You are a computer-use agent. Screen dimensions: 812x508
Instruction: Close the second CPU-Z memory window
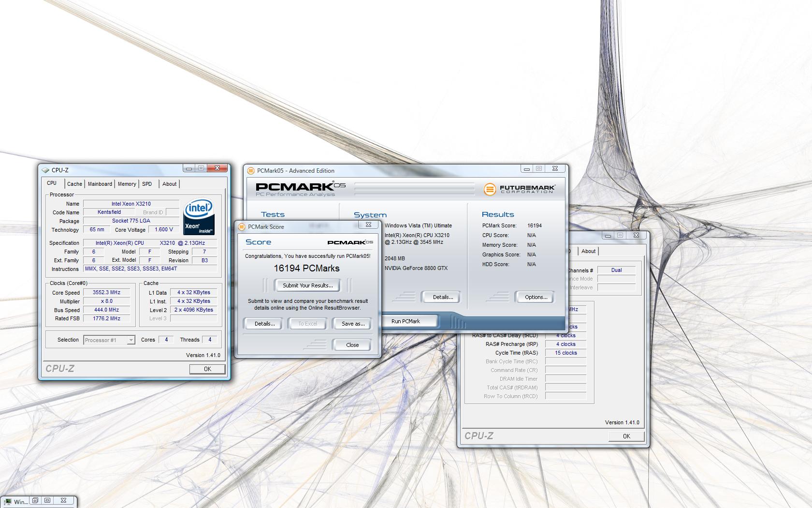[637, 235]
